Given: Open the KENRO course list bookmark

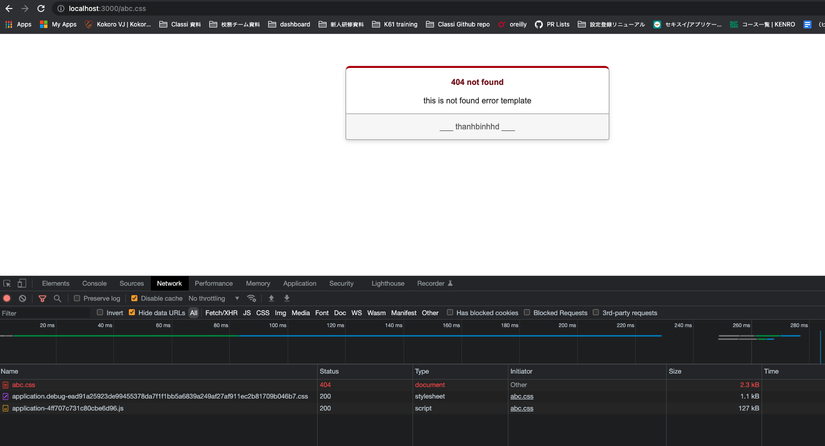Looking at the screenshot, I should pos(762,24).
